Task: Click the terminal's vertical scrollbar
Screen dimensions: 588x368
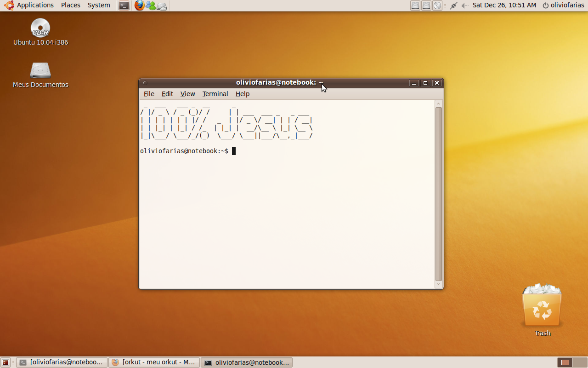Action: [x=439, y=194]
